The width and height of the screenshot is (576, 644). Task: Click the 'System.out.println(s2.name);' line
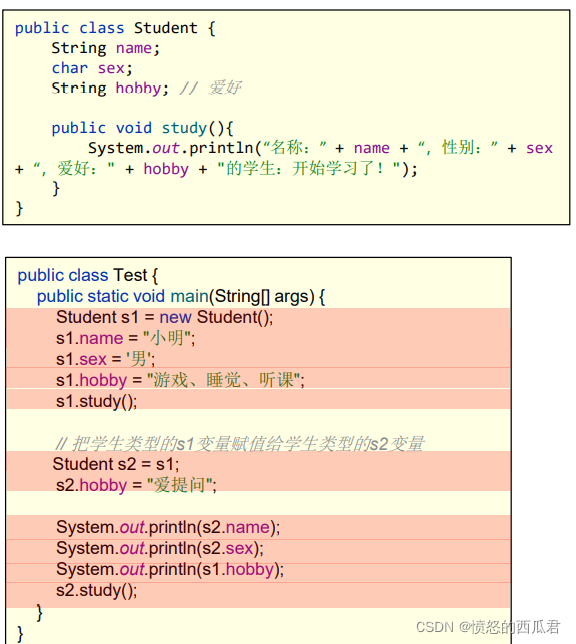pos(168,527)
